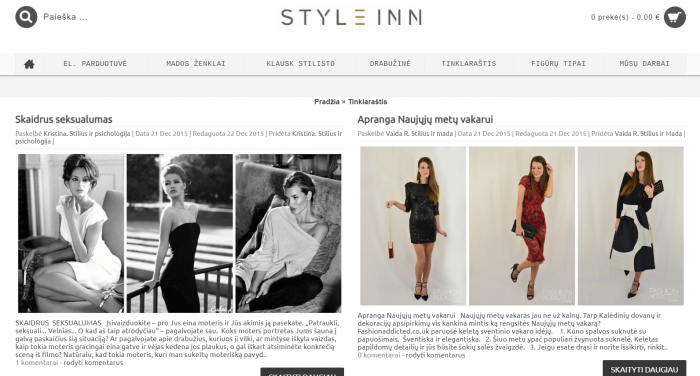Click the black sequin dress photo
The height and width of the screenshot is (376, 700).
(x=413, y=226)
